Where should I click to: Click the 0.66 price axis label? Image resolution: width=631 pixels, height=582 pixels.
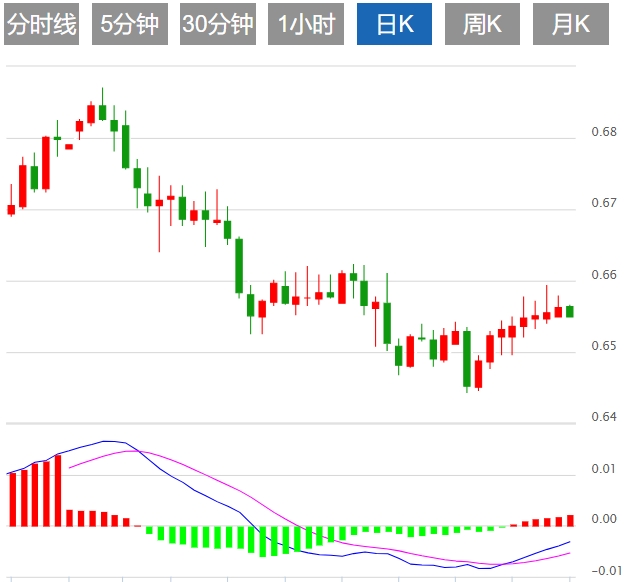tap(604, 274)
